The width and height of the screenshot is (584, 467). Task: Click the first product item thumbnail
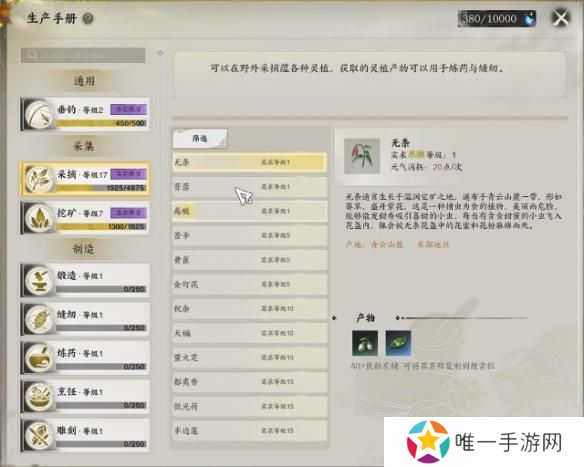coord(365,343)
